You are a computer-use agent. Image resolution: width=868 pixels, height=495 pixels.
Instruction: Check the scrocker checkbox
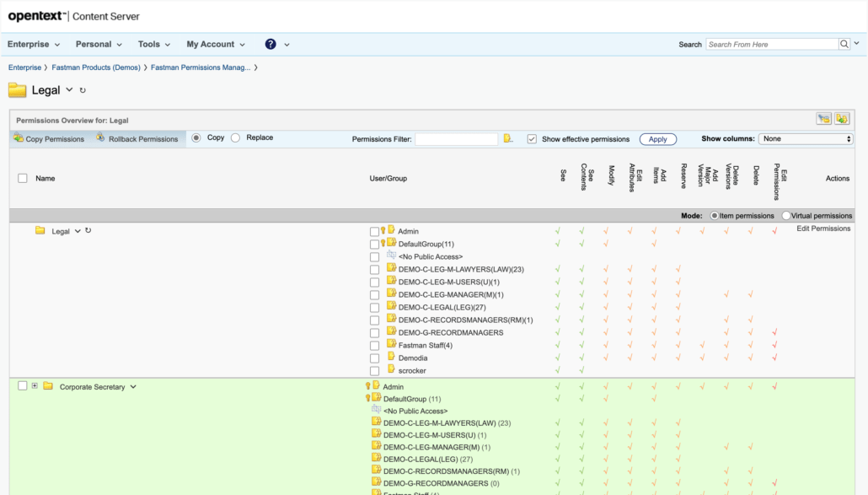[x=375, y=371]
